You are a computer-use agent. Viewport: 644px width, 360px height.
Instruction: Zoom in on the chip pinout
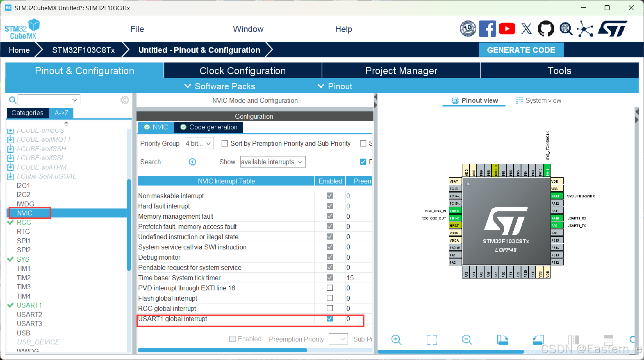[x=396, y=340]
